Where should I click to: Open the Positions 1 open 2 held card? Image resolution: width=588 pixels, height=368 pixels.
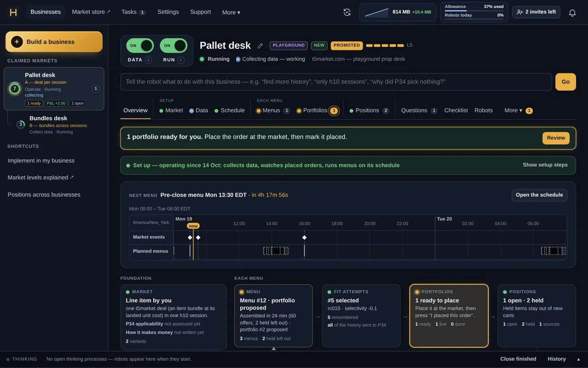click(x=537, y=316)
